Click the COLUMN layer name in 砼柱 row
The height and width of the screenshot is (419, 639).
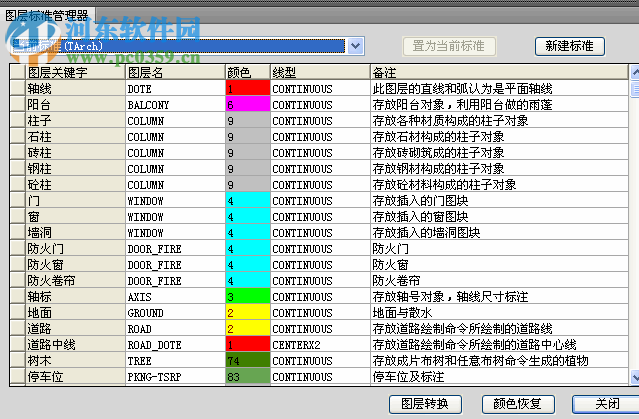(175, 185)
